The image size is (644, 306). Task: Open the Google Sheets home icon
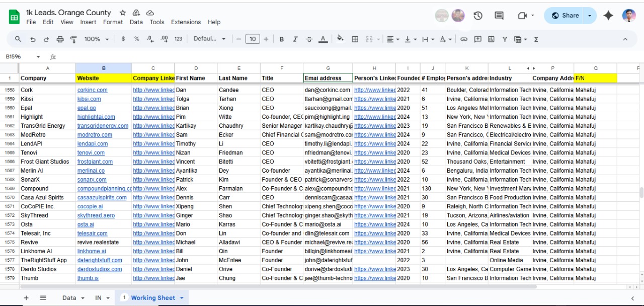[14, 18]
